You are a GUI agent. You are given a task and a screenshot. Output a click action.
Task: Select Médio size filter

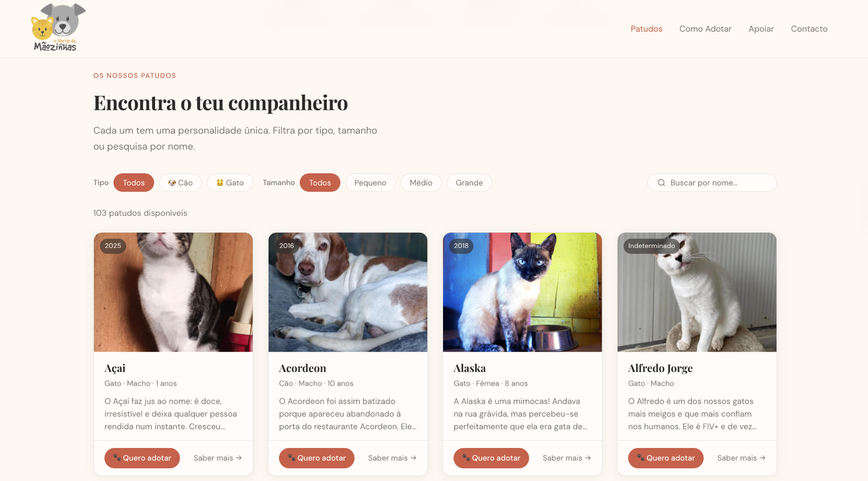pos(421,183)
